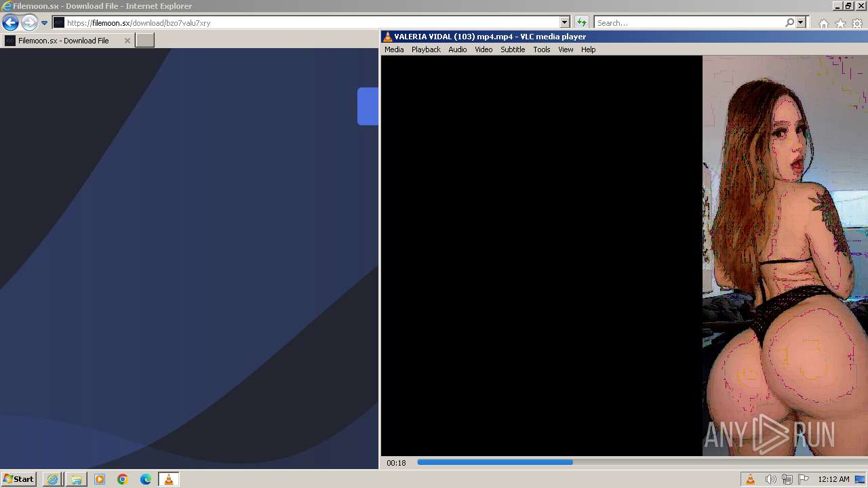Viewport: 868px width, 488px height.
Task: Open volume speaker tray icon
Action: coord(770,479)
